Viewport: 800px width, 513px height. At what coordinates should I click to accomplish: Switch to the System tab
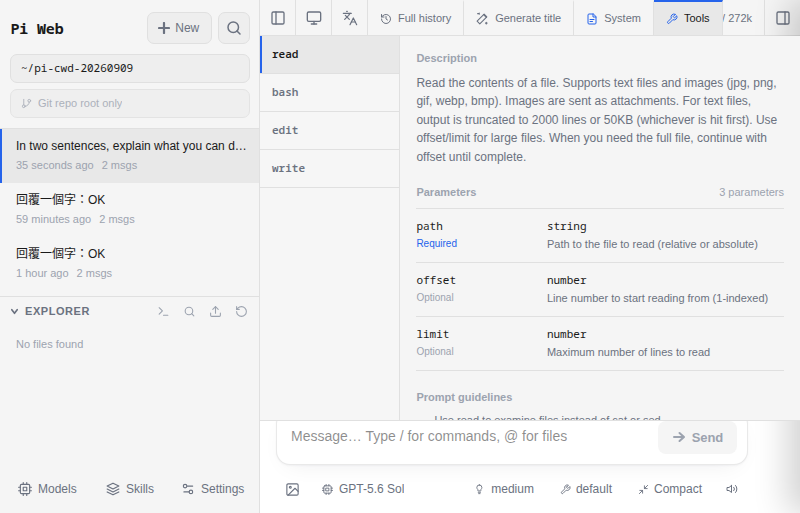[614, 18]
